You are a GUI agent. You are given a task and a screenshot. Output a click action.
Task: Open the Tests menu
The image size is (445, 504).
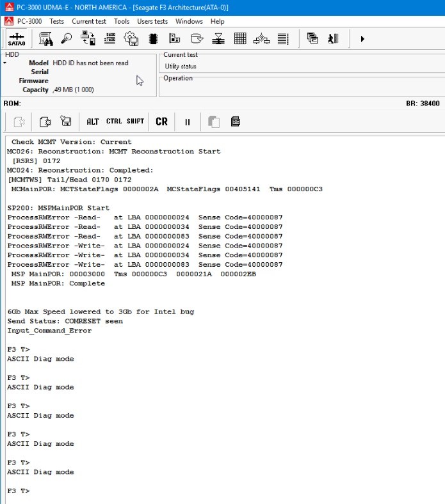click(56, 21)
